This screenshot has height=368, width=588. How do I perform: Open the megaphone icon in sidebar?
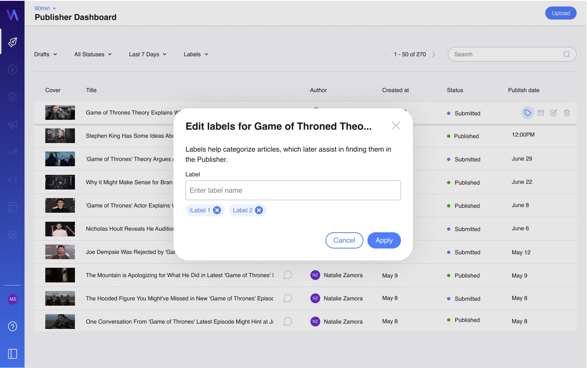tap(13, 125)
